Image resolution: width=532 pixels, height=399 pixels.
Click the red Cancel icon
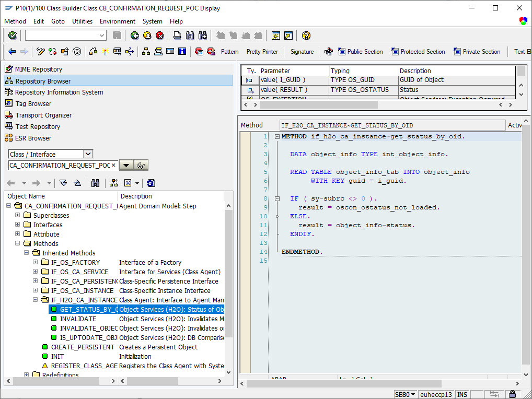pos(160,36)
